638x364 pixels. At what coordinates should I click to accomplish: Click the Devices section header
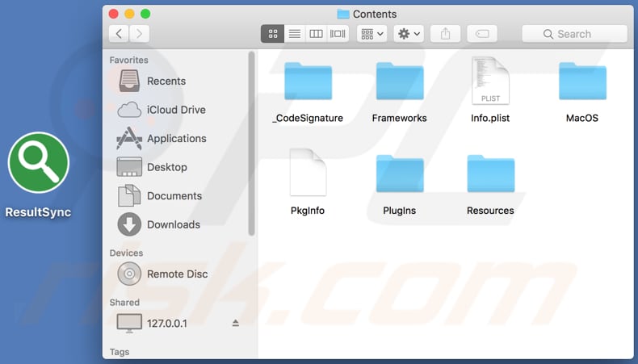[126, 253]
